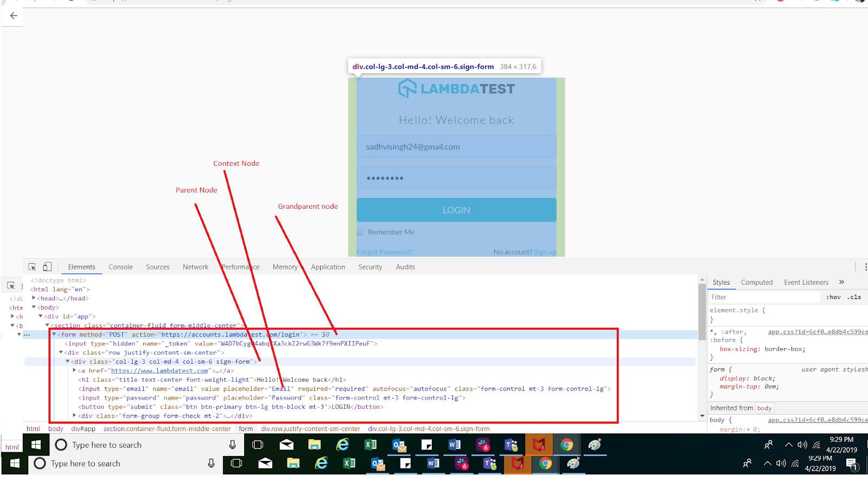Switch to the Computed styles tab
This screenshot has width=868, height=488.
[757, 282]
